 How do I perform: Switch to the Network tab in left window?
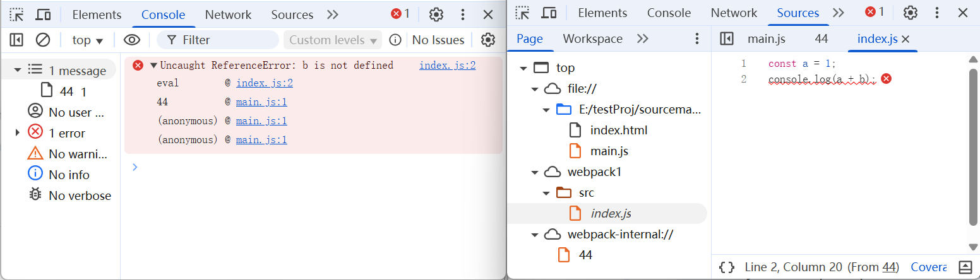pyautogui.click(x=228, y=14)
